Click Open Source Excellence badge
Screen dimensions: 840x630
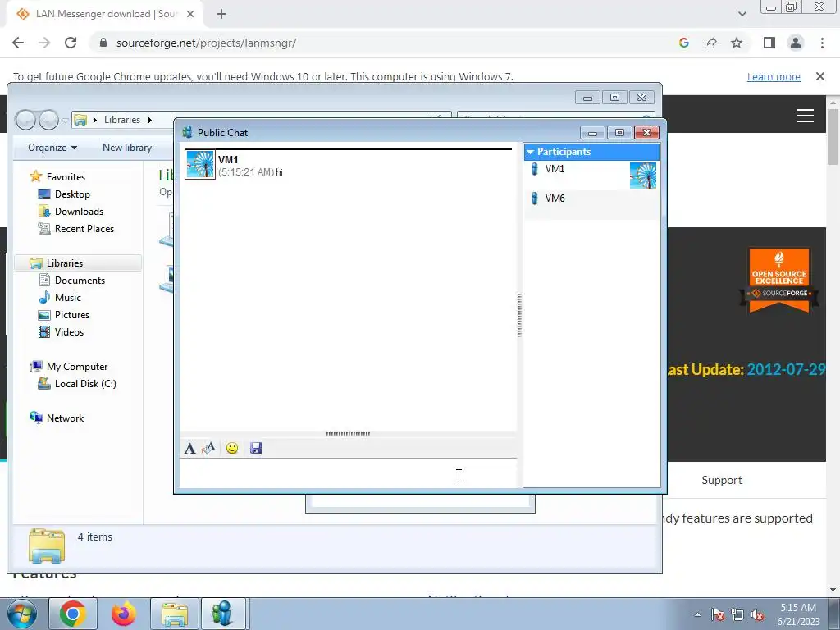click(779, 280)
